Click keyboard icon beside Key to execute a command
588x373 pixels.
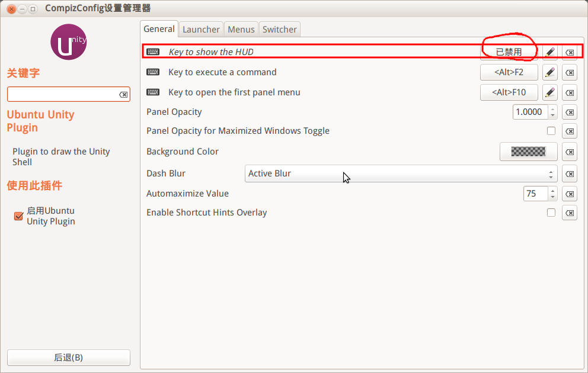[152, 72]
